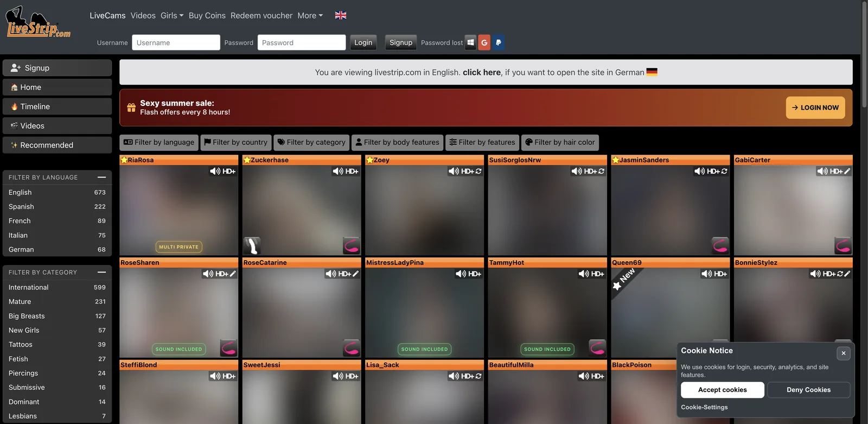Click the PayPal login icon
868x424 pixels.
pos(499,42)
